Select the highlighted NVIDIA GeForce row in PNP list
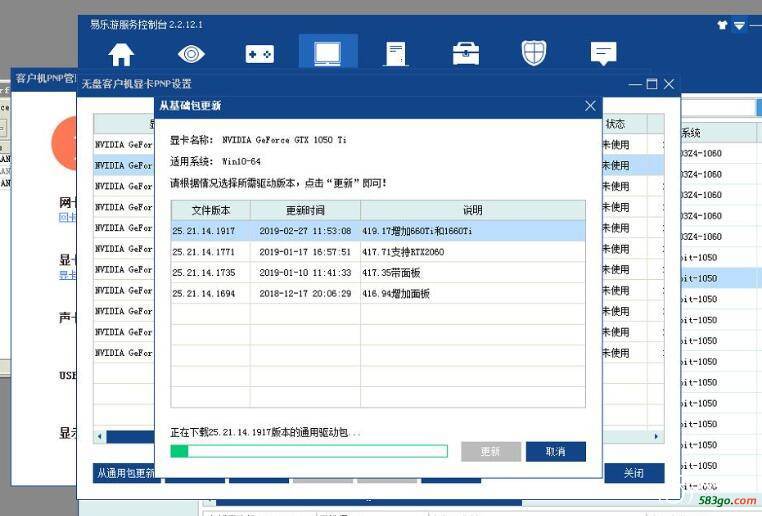The width and height of the screenshot is (762, 516). click(x=124, y=165)
